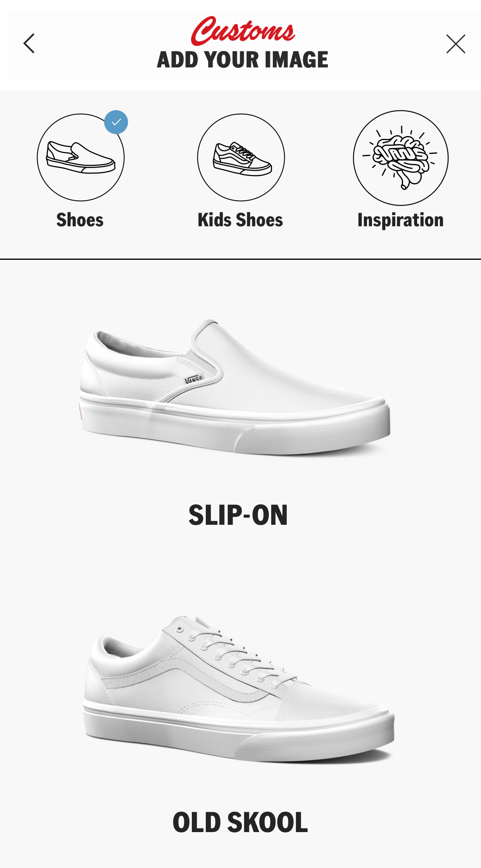Toggle the blue checkmark on Shoes
The image size is (481, 868).
click(116, 122)
